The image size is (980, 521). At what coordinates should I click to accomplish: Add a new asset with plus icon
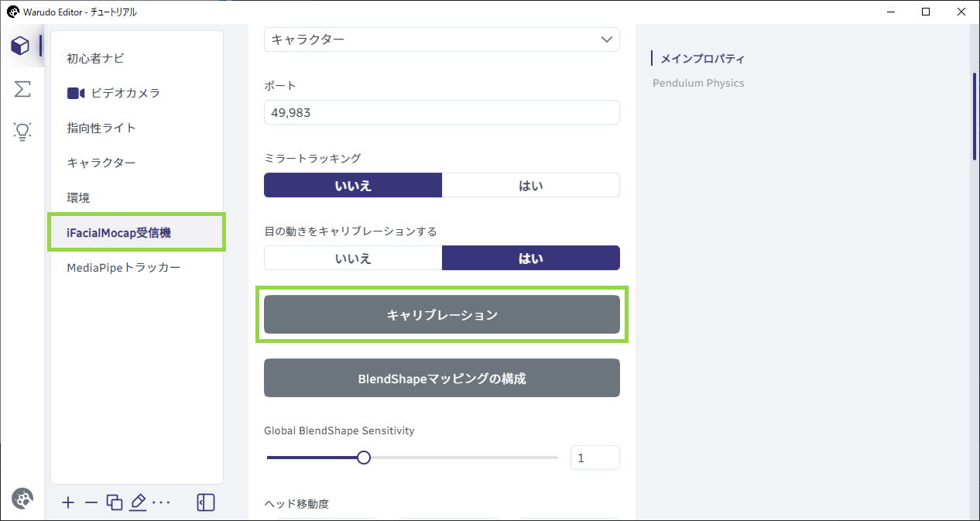pyautogui.click(x=68, y=503)
